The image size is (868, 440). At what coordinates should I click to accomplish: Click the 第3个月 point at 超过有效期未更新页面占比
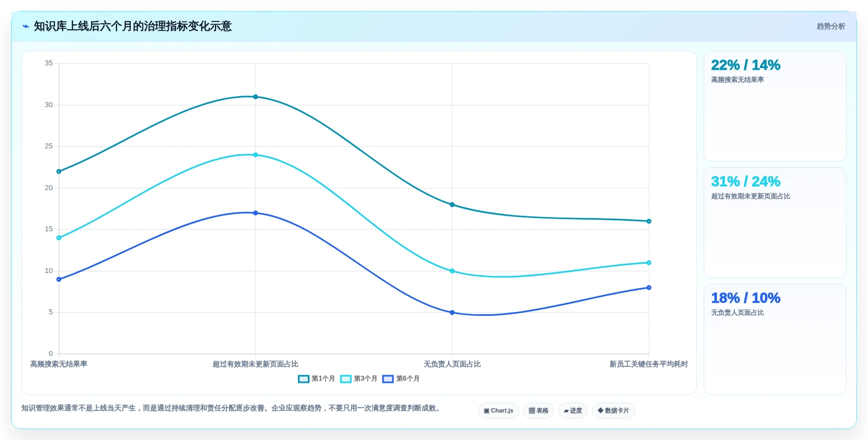coord(256,155)
